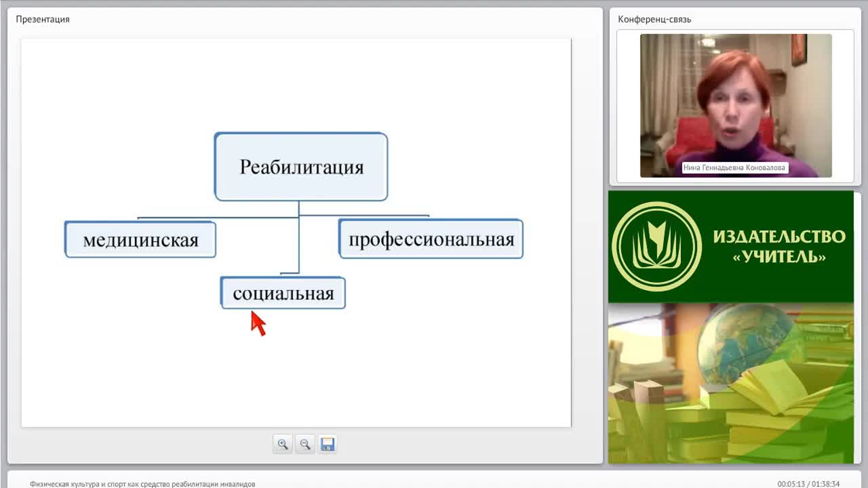Viewport: 868px width, 488px height.
Task: Click the 'профессиональная' box in the diagram
Action: [431, 239]
